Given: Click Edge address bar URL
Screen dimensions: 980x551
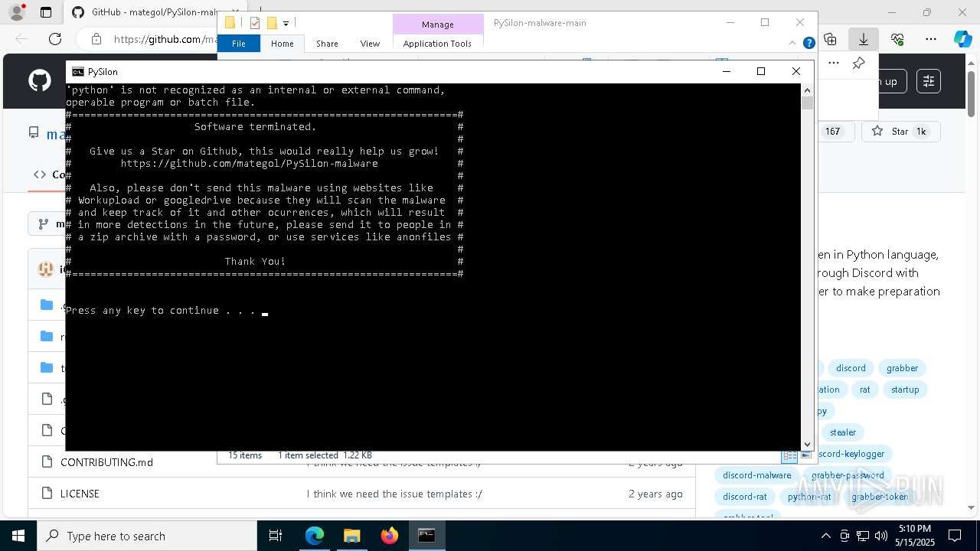Looking at the screenshot, I should tap(165, 39).
